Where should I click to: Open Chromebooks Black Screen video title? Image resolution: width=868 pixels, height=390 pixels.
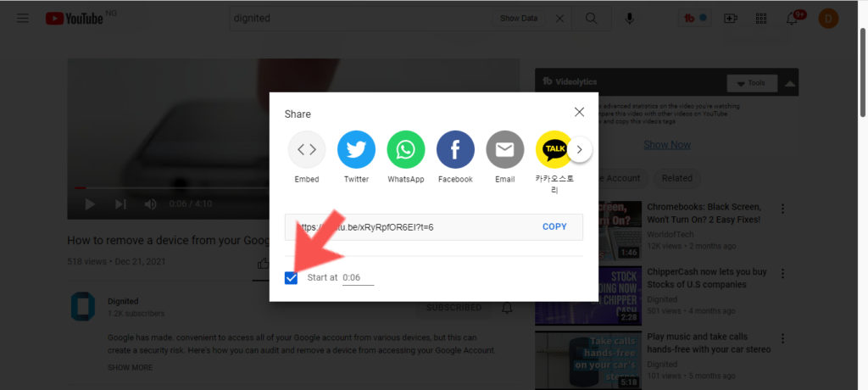pyautogui.click(x=704, y=214)
